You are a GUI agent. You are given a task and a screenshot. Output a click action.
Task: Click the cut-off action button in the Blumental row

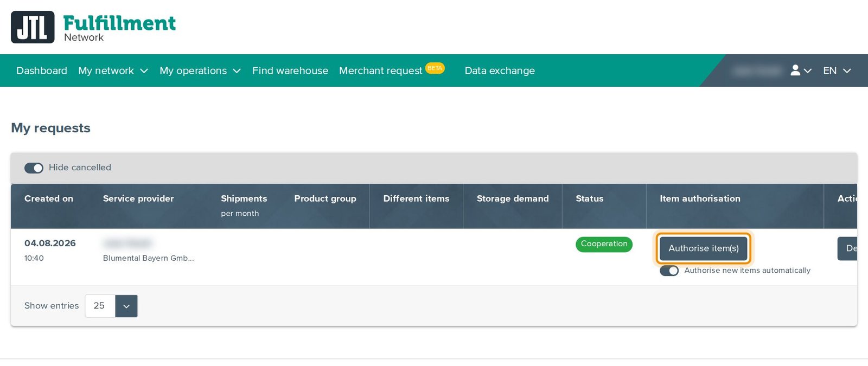(x=847, y=248)
